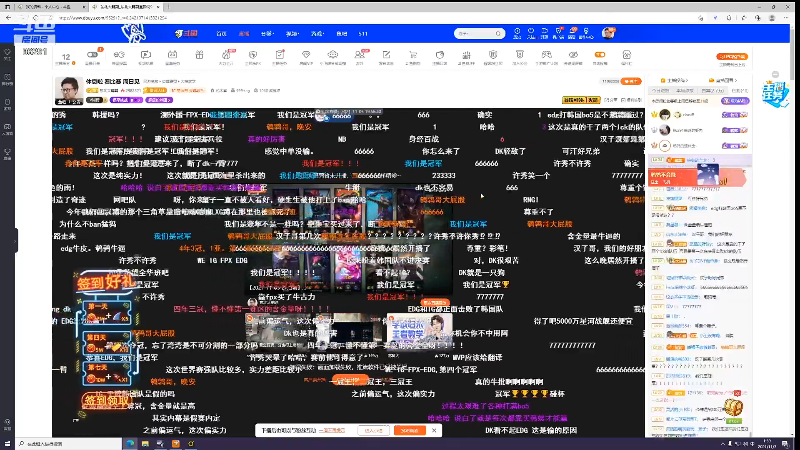The image size is (800, 450).
Task: Toggle the orange switch in the toolbar
Action: tap(600, 55)
